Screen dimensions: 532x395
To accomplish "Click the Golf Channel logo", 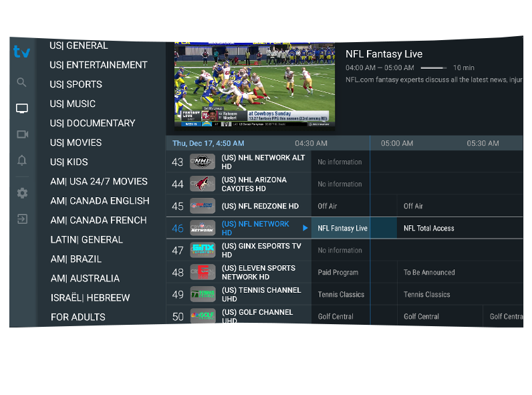I will [203, 315].
